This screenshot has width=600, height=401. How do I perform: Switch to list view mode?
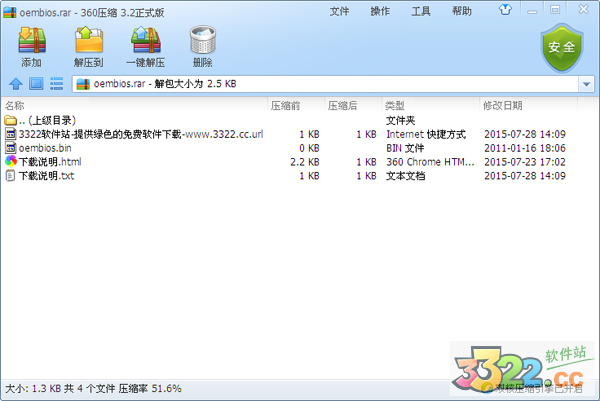point(57,83)
